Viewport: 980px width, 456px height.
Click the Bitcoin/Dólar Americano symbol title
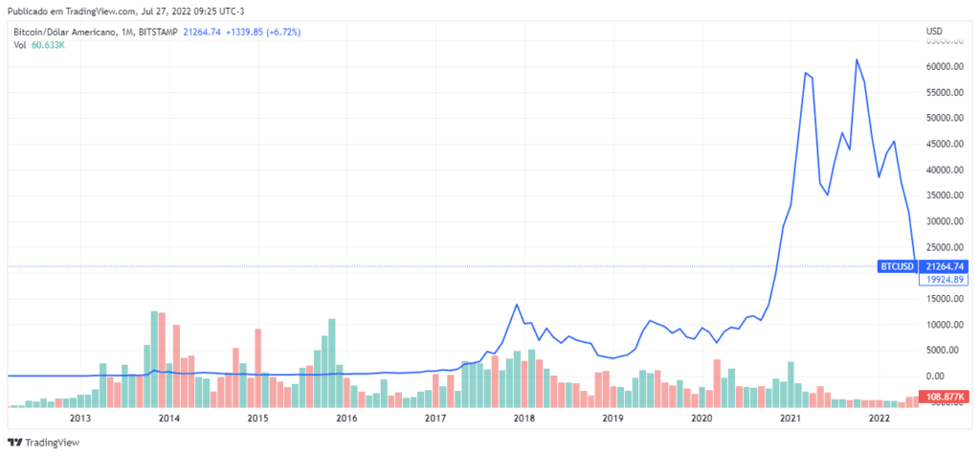tap(62, 32)
